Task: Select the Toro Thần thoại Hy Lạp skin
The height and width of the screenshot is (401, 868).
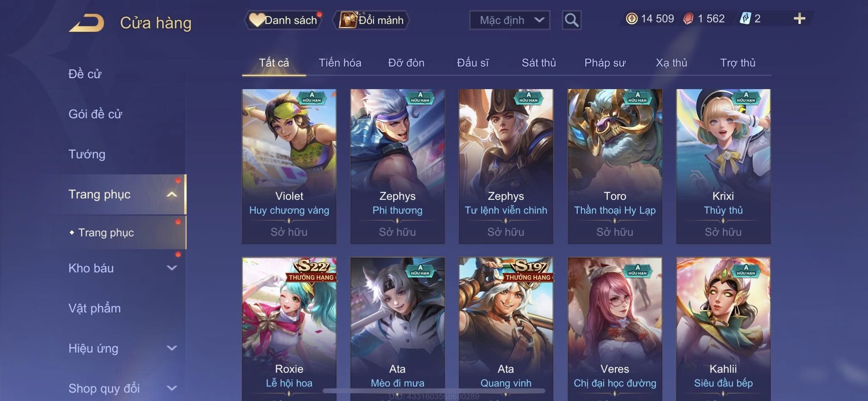Action: [615, 166]
